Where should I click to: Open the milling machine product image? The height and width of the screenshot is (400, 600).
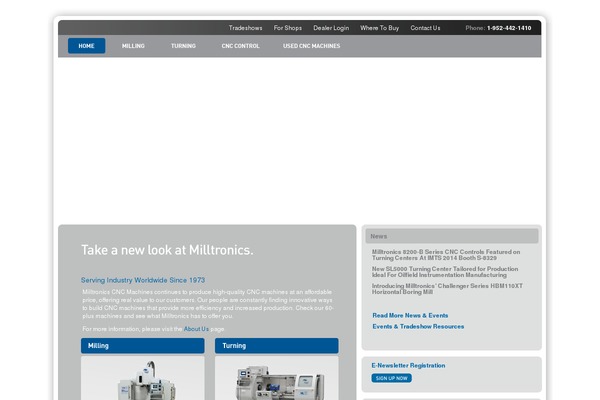tap(143, 378)
